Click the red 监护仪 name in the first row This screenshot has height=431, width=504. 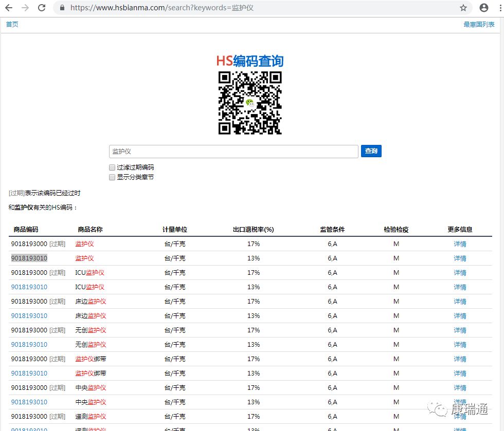click(84, 244)
